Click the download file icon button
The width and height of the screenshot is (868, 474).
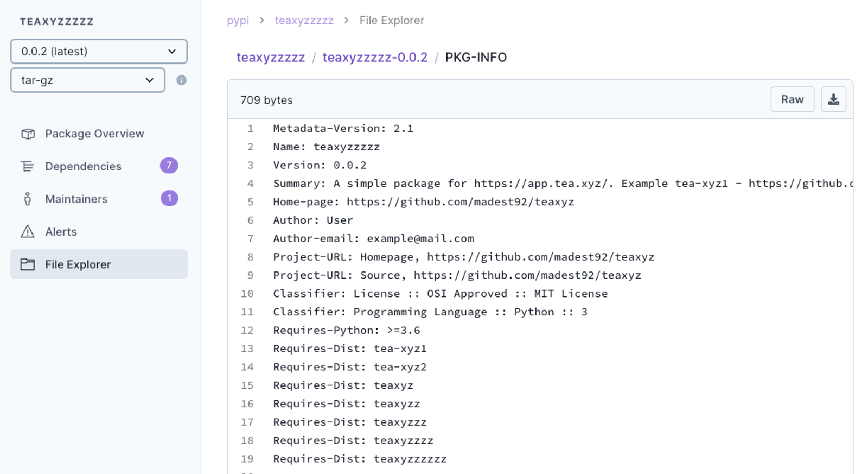(x=833, y=99)
